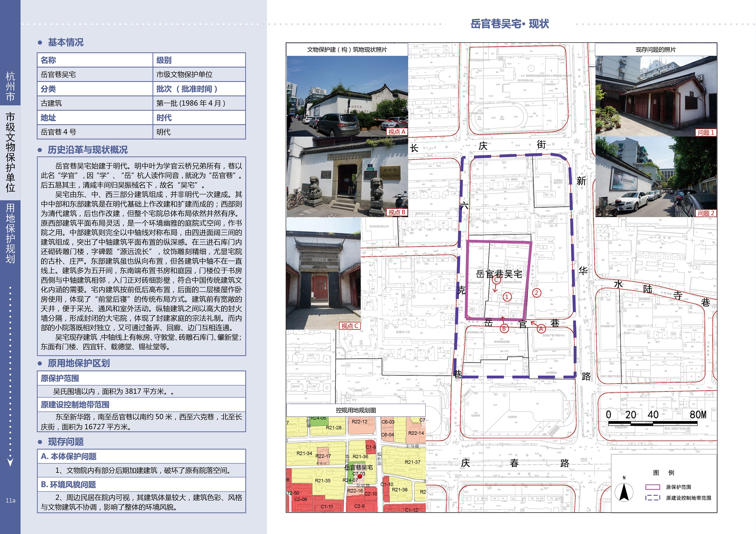Click the 文物保护建（构）筑物现状照片 caption
Screen dimensions: 756x534
[347, 50]
